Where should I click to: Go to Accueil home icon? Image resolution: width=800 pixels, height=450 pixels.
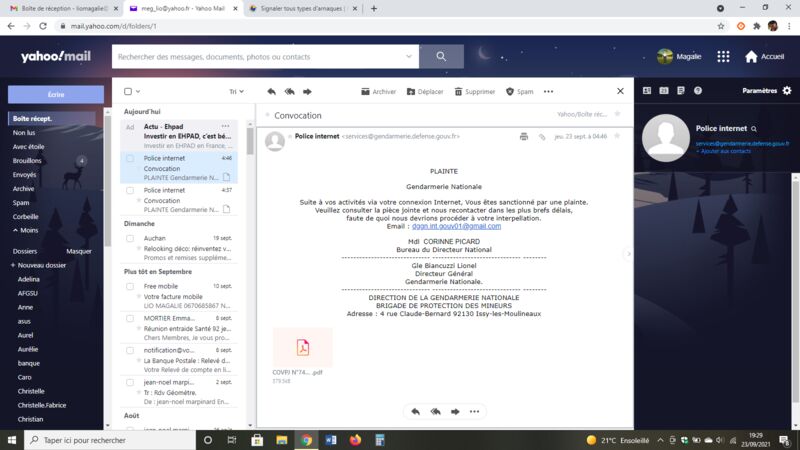pos(751,57)
